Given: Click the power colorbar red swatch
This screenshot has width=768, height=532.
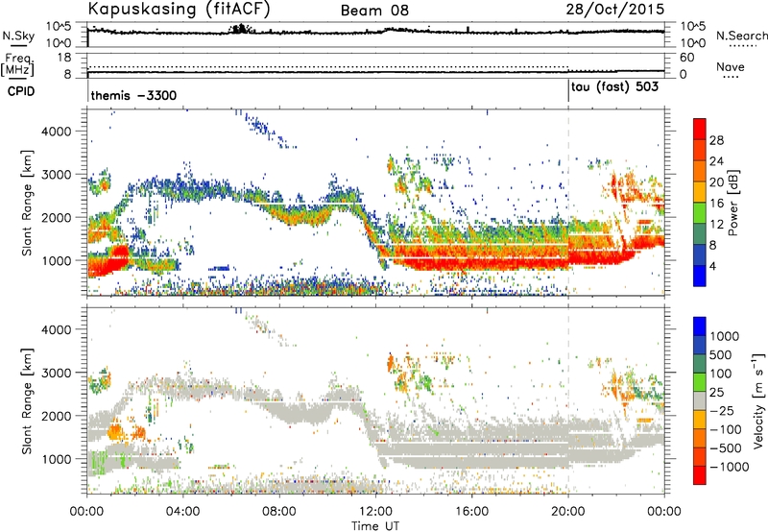Looking at the screenshot, I should (700, 129).
